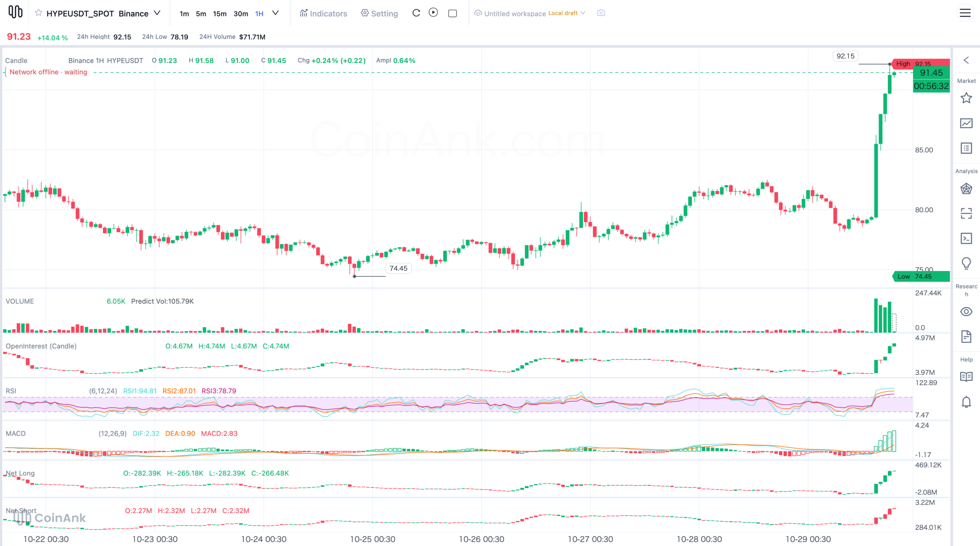This screenshot has width=980, height=546.
Task: Click the replay play icon
Action: [x=433, y=13]
